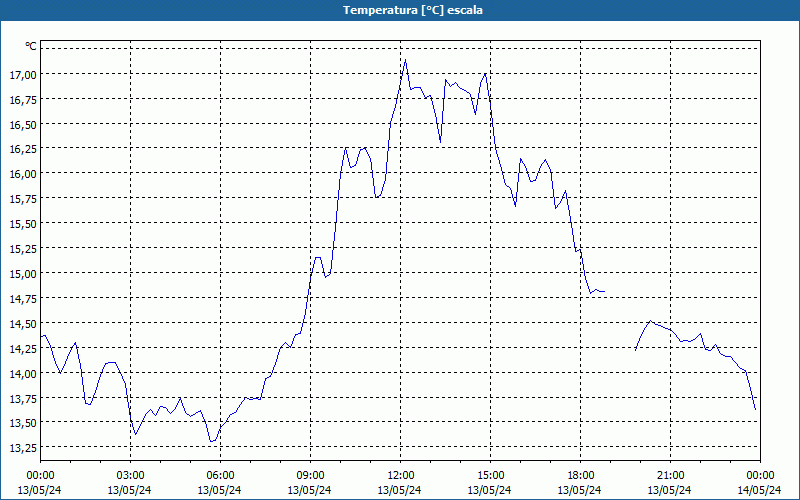Select the 18:00 time label

[581, 476]
